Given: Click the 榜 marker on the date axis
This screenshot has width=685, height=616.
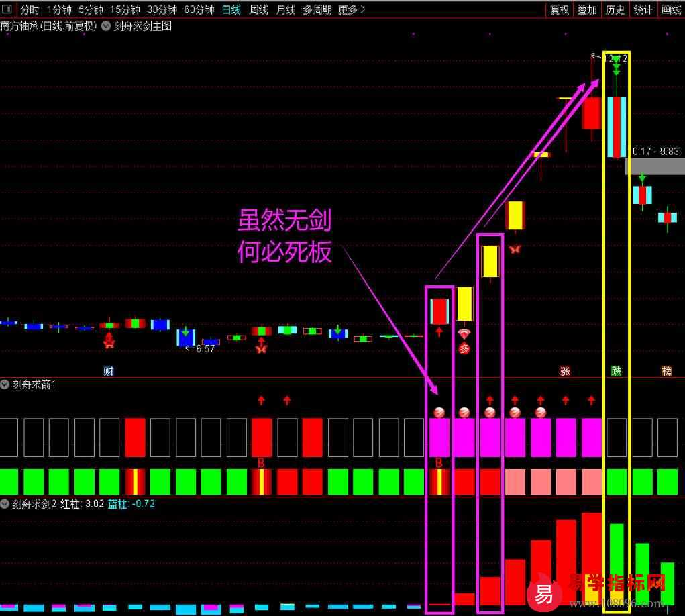Looking at the screenshot, I should [667, 371].
